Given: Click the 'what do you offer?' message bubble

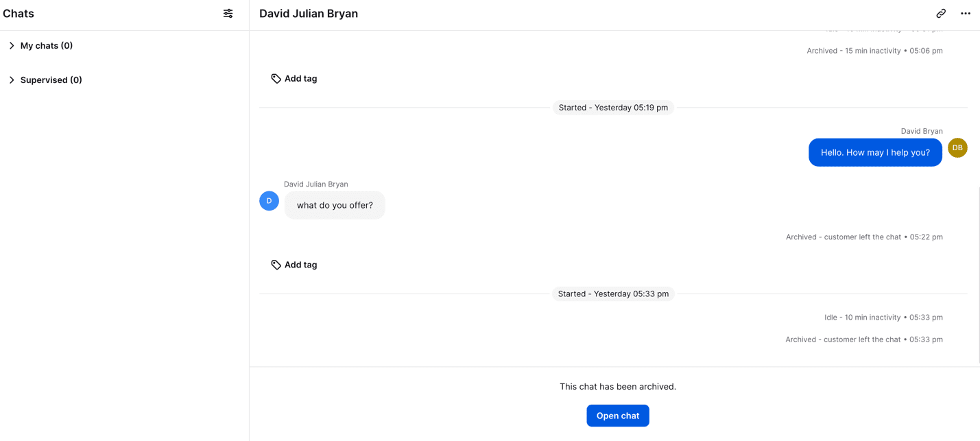Looking at the screenshot, I should point(335,205).
